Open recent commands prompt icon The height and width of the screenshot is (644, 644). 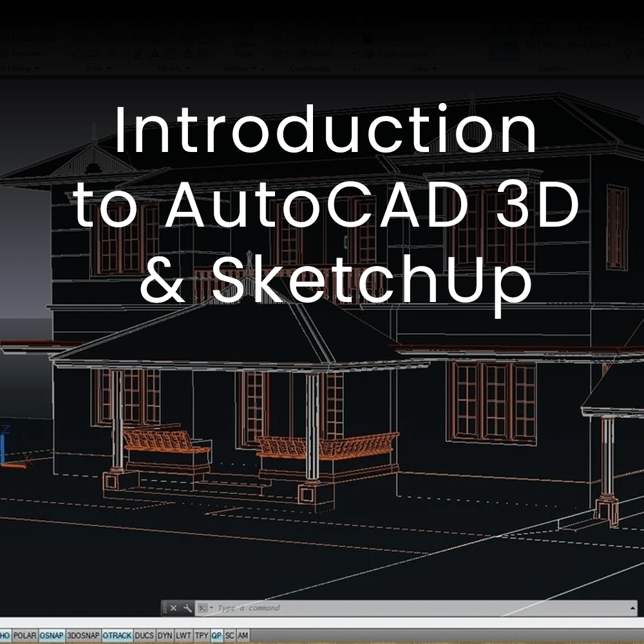(x=203, y=608)
